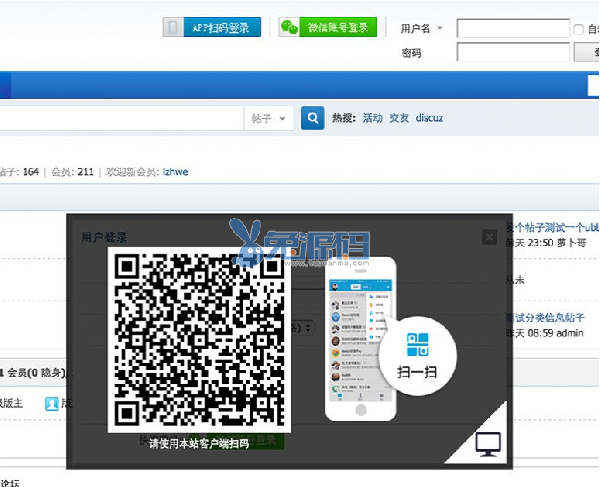
Task: Click the blue search magnifier button
Action: coord(313,118)
